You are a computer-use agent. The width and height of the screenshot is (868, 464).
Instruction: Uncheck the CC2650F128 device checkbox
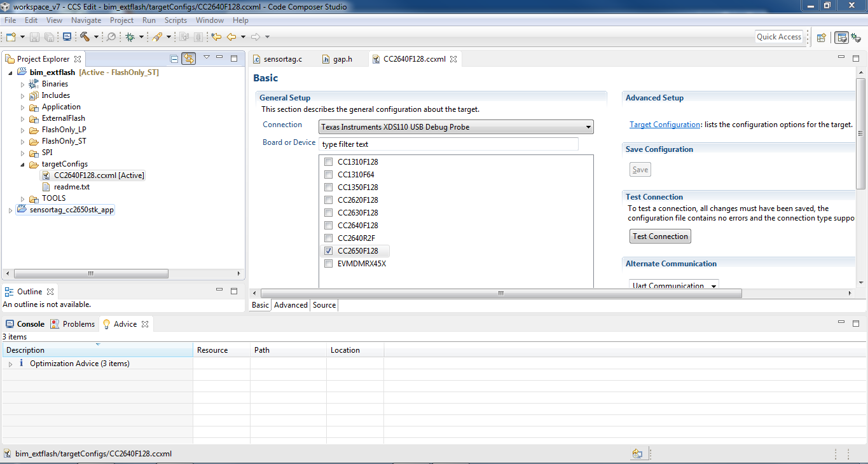(x=328, y=251)
